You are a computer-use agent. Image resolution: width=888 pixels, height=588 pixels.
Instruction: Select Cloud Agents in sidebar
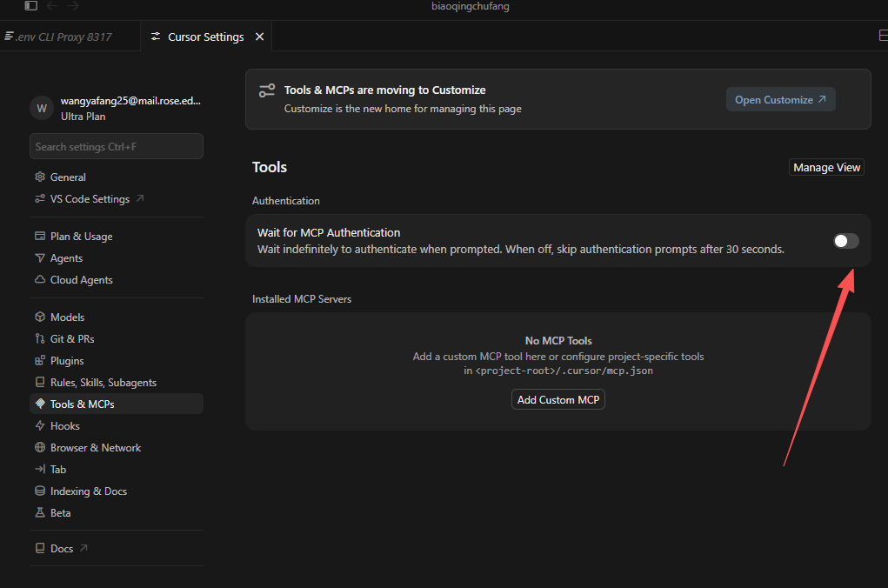click(116, 280)
